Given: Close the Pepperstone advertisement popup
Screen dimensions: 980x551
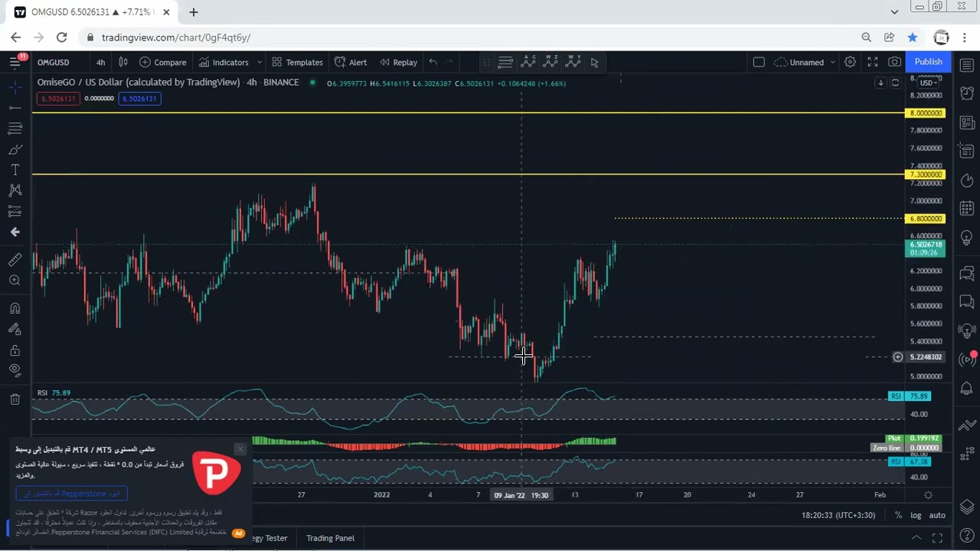Looking at the screenshot, I should 240,449.
